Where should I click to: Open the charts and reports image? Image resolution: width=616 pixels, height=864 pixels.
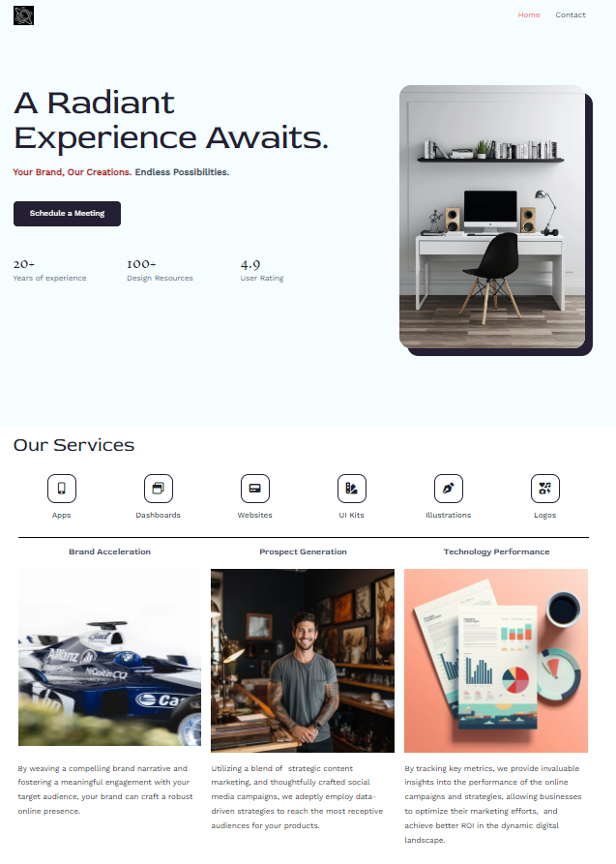click(x=496, y=661)
